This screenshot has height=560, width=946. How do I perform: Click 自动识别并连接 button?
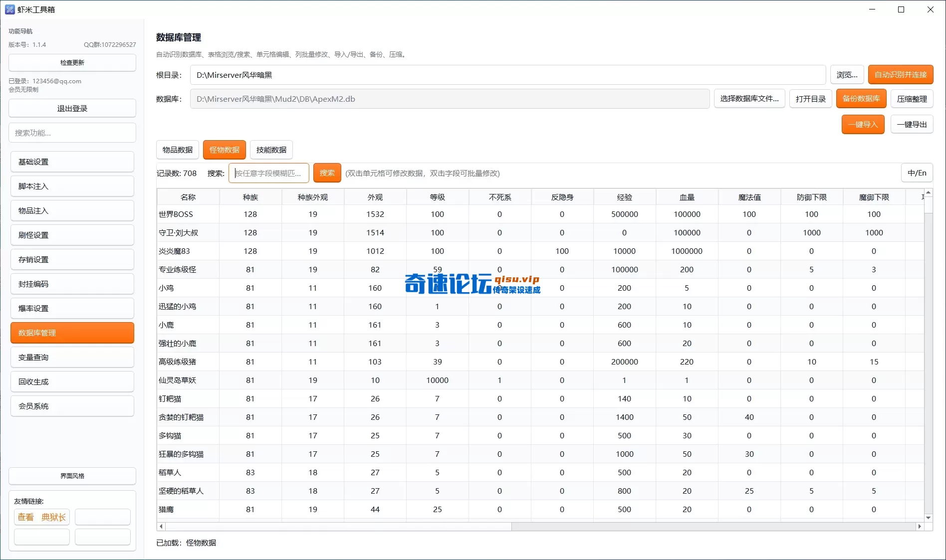[x=900, y=75]
